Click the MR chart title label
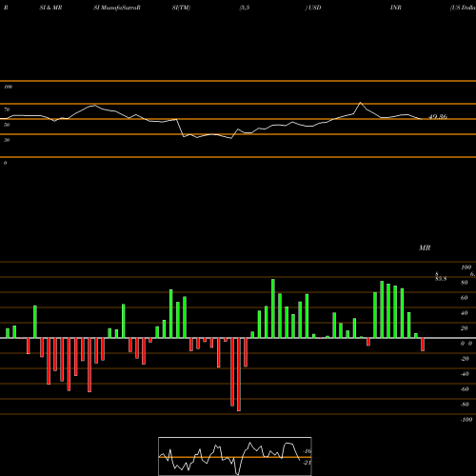This screenshot has height=476, width=476. (x=425, y=248)
